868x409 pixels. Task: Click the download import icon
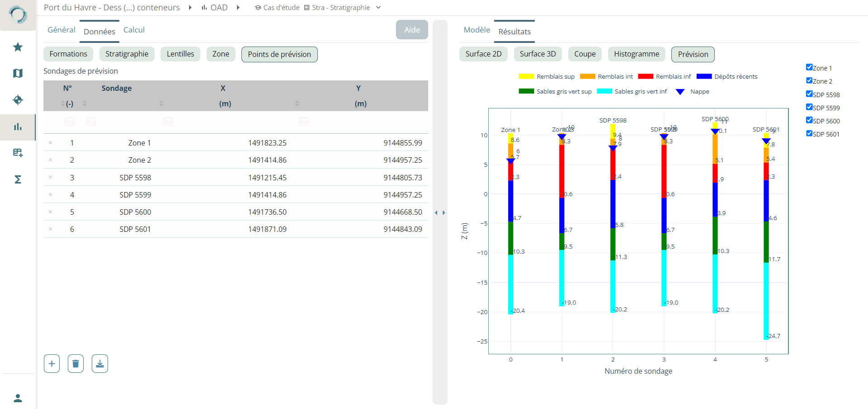point(99,364)
